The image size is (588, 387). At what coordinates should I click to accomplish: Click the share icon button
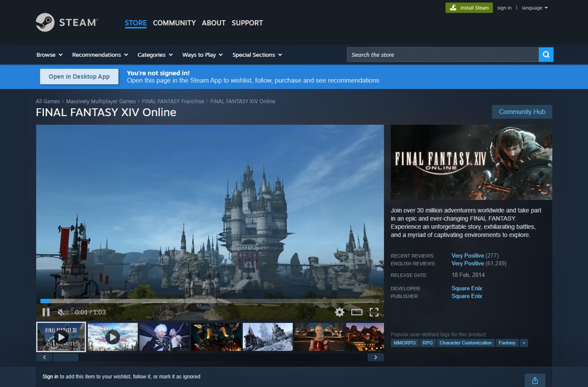tap(535, 381)
